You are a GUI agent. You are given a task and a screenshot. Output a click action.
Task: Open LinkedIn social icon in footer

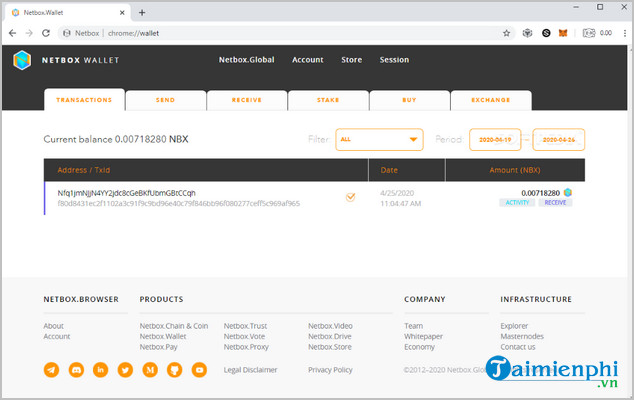(x=101, y=370)
